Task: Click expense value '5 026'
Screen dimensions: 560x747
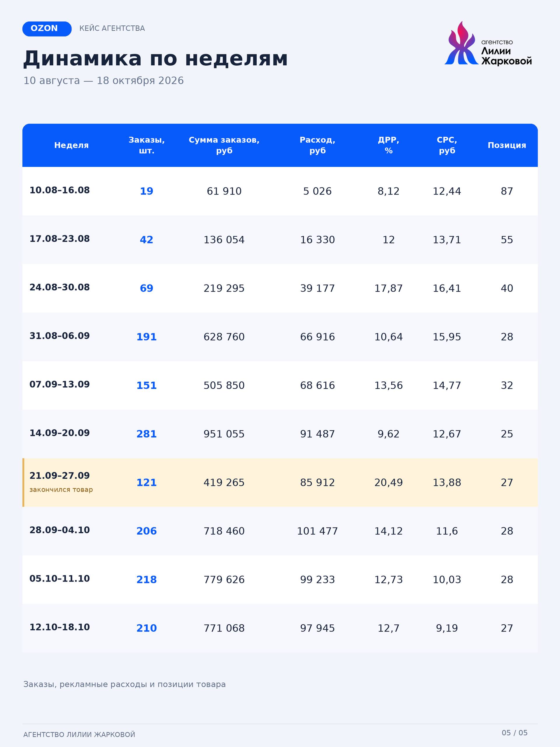Action: pyautogui.click(x=317, y=191)
